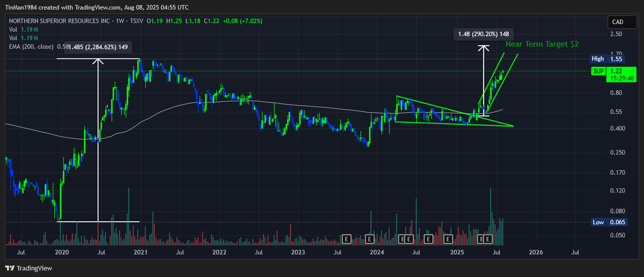Click the 2.50 price scale value
Image resolution: width=644 pixels, height=277 pixels.
[x=615, y=34]
